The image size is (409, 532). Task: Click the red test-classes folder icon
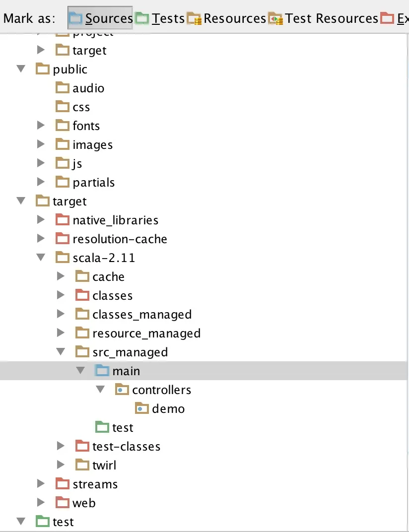pos(82,446)
